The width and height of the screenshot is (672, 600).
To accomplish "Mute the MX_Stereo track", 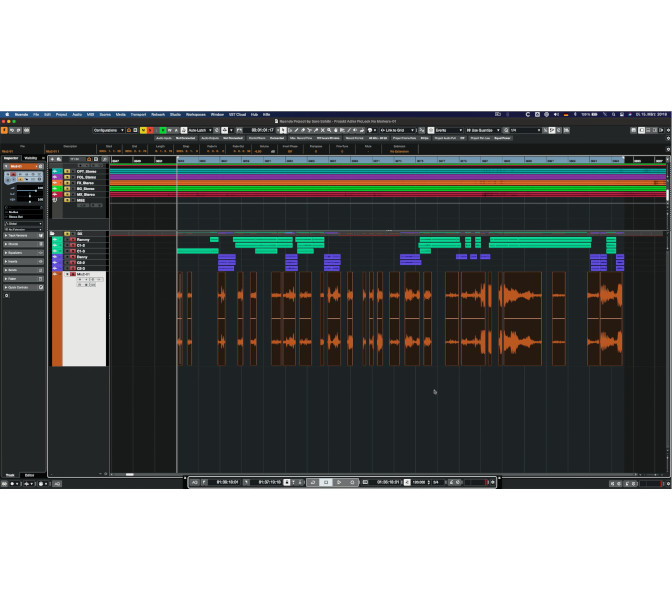I will 67,195.
